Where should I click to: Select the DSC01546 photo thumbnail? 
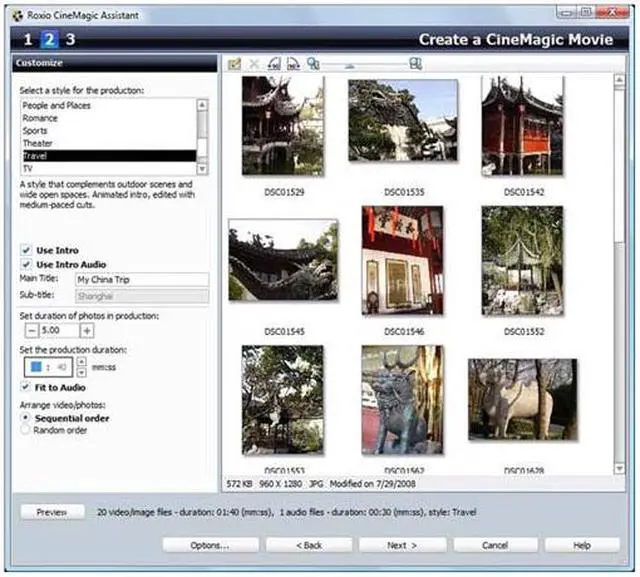click(402, 260)
